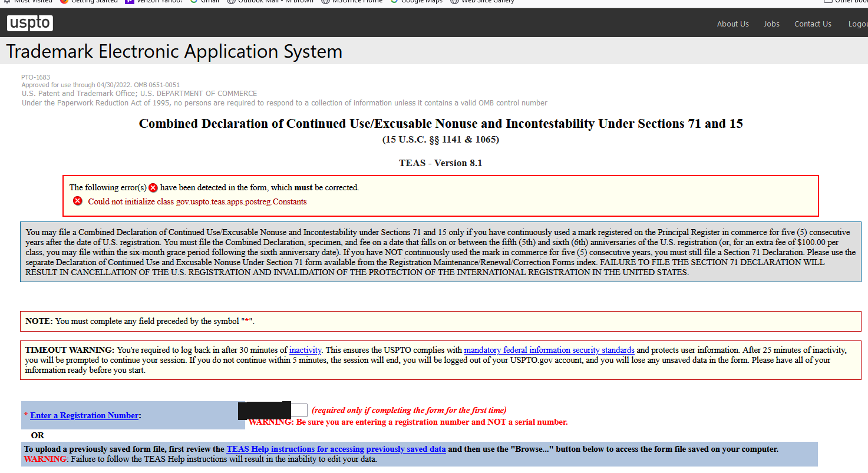Open the Jobs page

pyautogui.click(x=771, y=24)
